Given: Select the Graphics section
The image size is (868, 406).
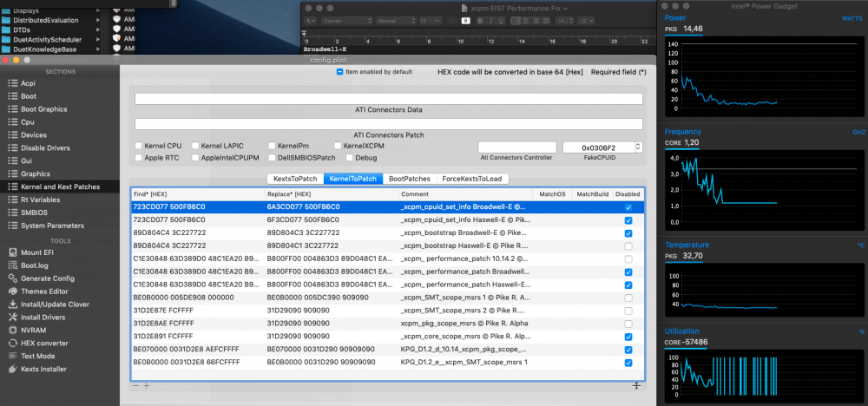Looking at the screenshot, I should point(36,174).
